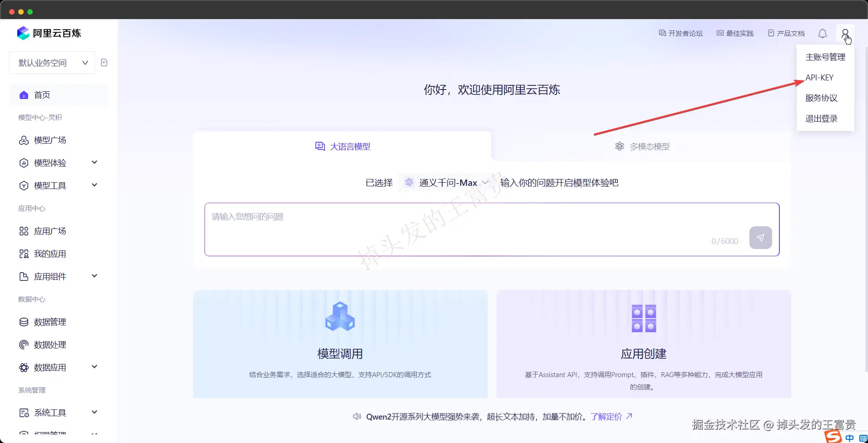The image size is (868, 443).
Task: Select 主账号管理 from account menu
Action: point(825,57)
